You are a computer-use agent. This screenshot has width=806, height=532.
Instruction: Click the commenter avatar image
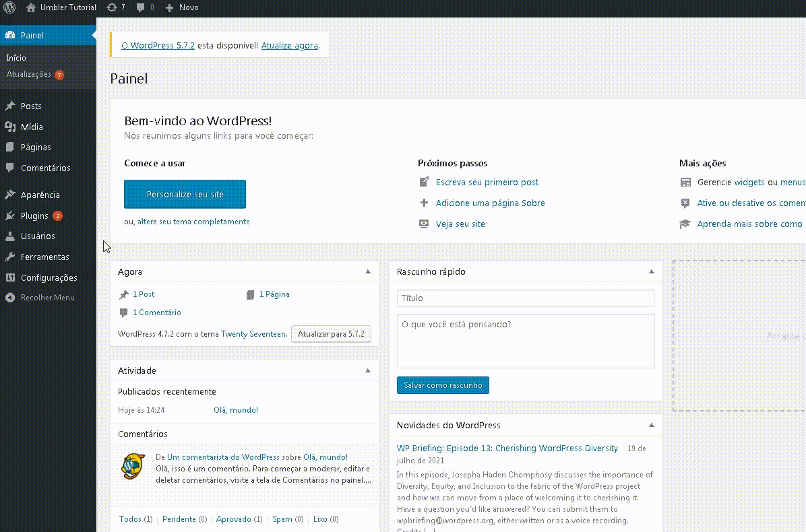[x=133, y=466]
